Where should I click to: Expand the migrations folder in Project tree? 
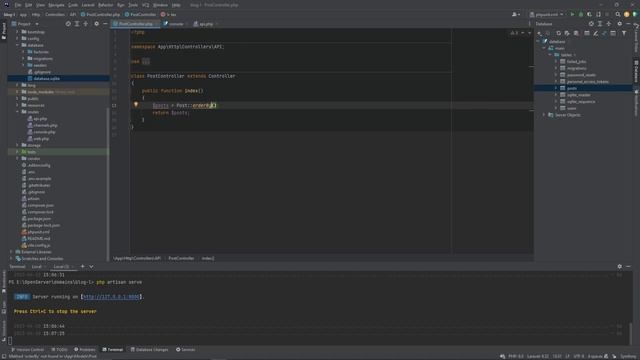click(x=24, y=58)
